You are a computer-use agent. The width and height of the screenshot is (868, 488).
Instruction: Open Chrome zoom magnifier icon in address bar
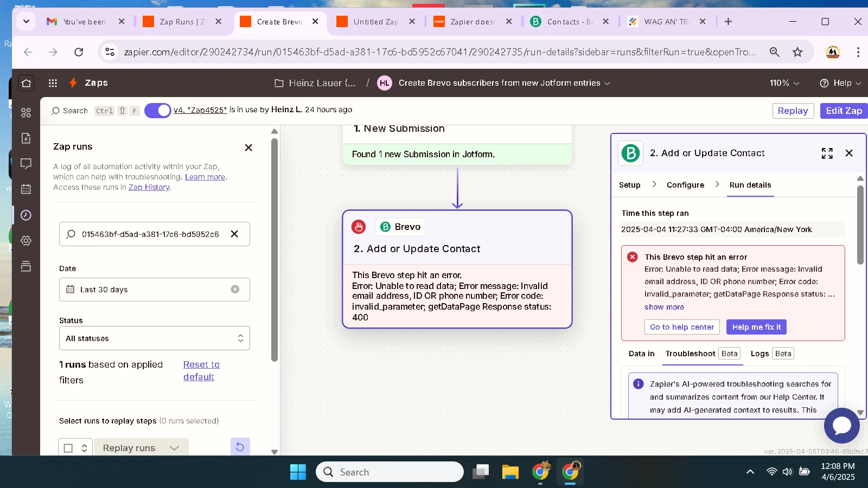pos(774,52)
